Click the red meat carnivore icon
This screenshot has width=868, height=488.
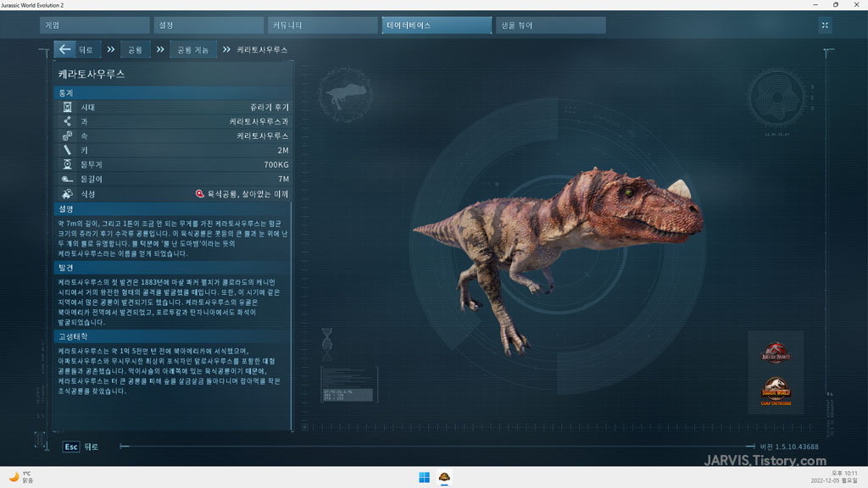pos(200,194)
